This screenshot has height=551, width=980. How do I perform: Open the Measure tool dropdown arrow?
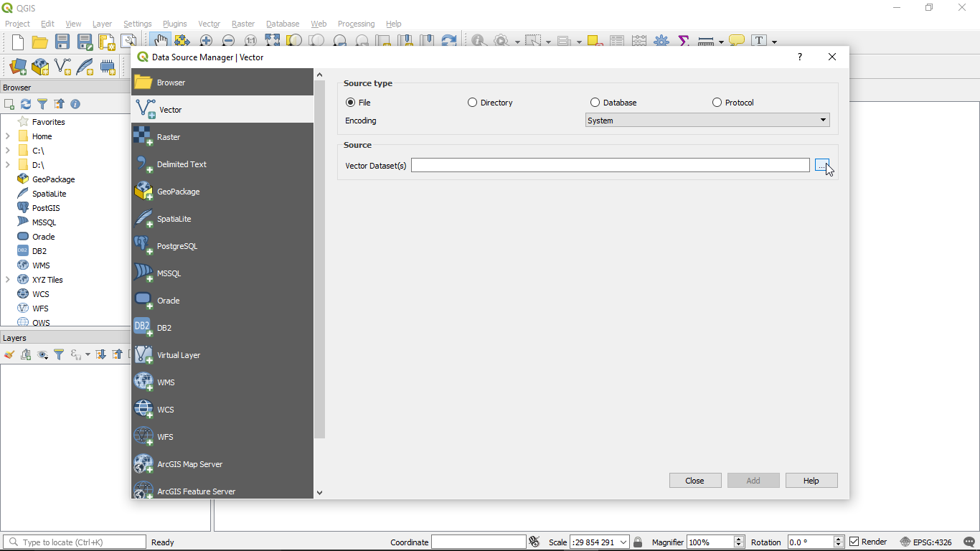tap(721, 42)
